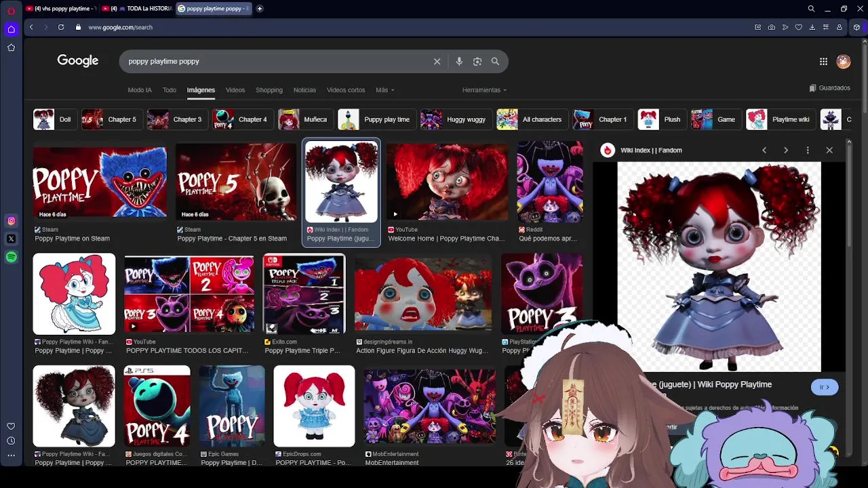
Task: Reload the page with refresh icon
Action: click(61, 27)
